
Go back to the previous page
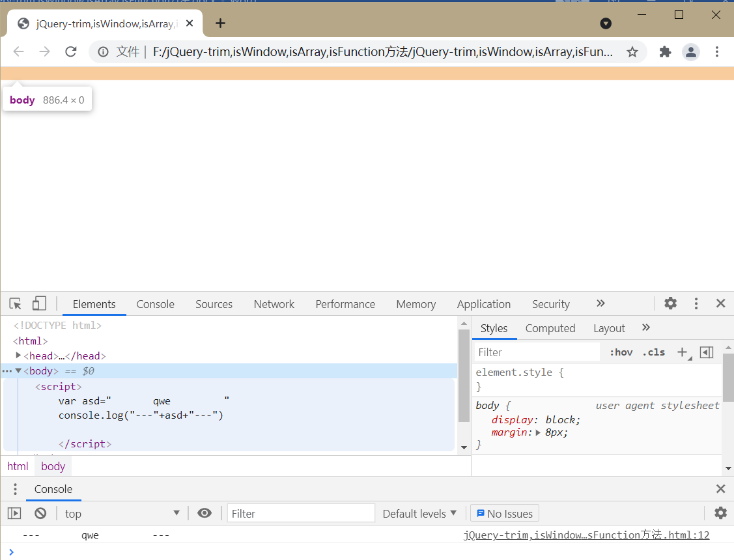pyautogui.click(x=19, y=51)
